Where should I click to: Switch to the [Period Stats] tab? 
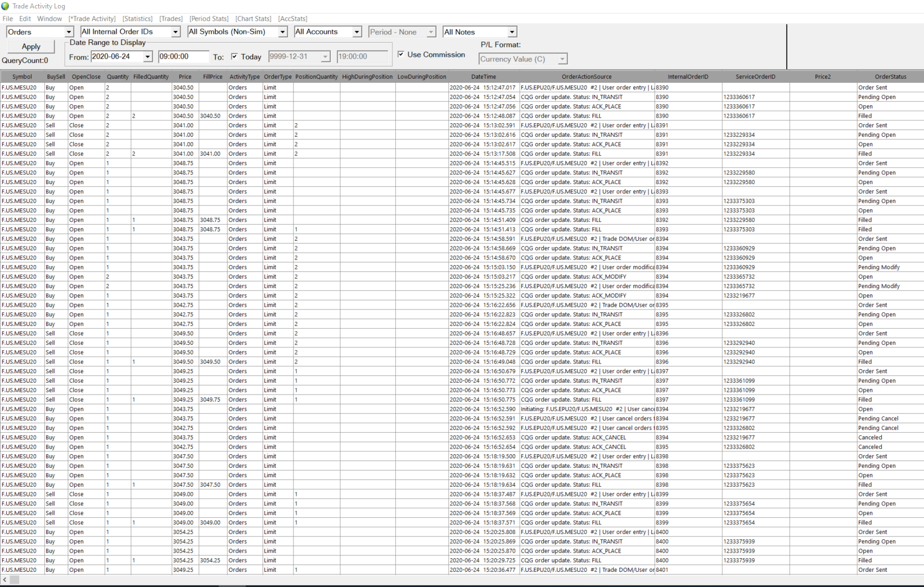[209, 19]
